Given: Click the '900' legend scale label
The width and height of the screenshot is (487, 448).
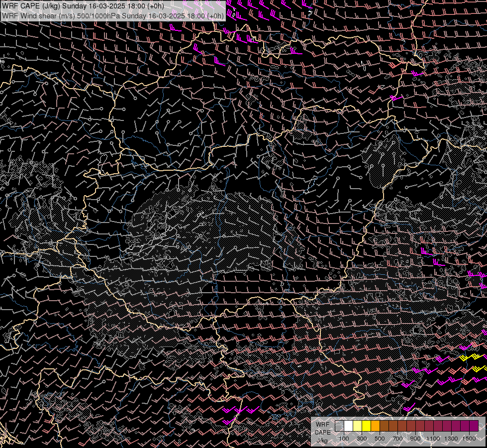Looking at the screenshot, I should [x=415, y=439].
